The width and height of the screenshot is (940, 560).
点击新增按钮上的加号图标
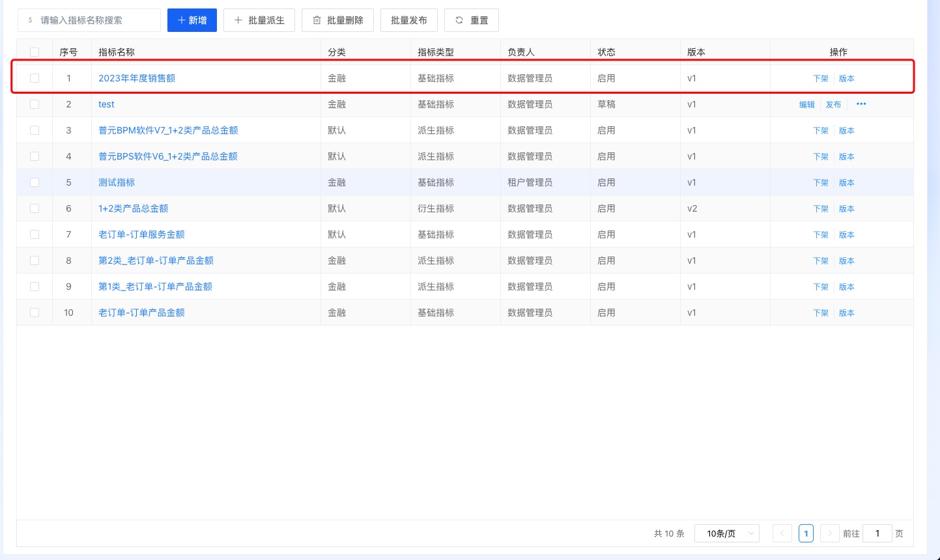180,20
